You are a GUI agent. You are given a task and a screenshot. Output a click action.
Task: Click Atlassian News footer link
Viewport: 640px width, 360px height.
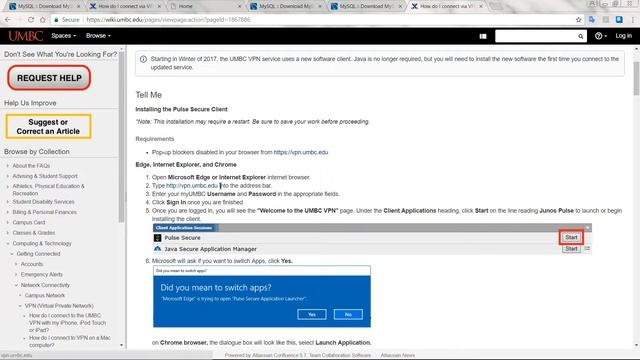pyautogui.click(x=398, y=356)
